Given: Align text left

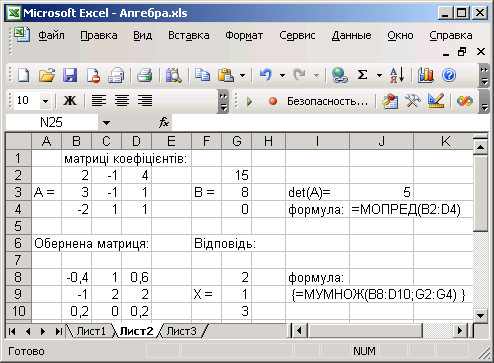Looking at the screenshot, I should click(x=99, y=100).
